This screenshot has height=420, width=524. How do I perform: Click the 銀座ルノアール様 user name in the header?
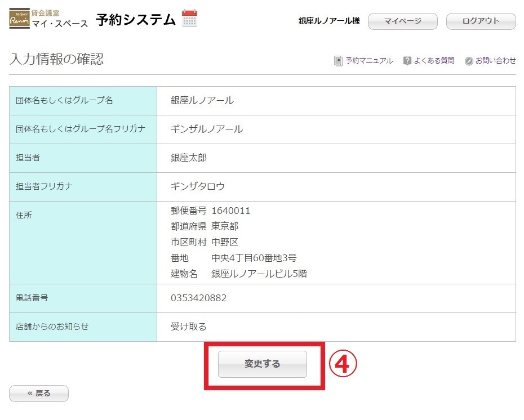tap(329, 21)
